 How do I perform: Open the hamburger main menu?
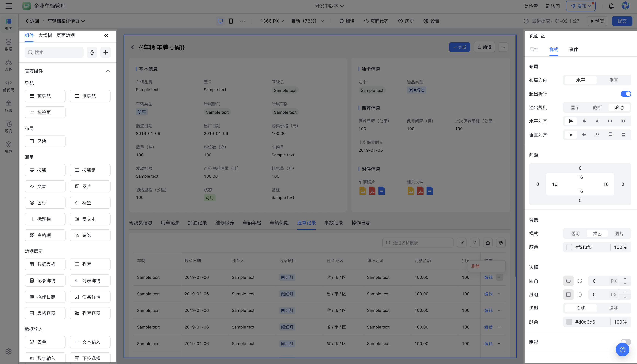click(9, 6)
